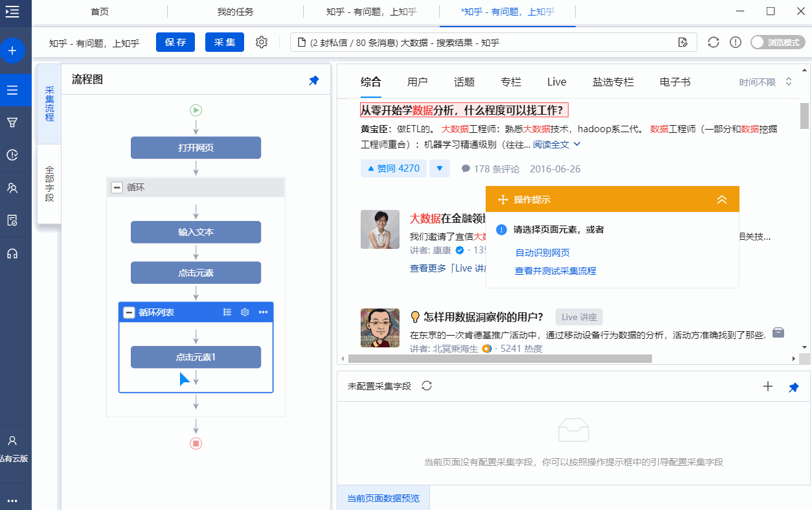The image size is (812, 510).
Task: Click the 保存 button
Action: pos(175,42)
